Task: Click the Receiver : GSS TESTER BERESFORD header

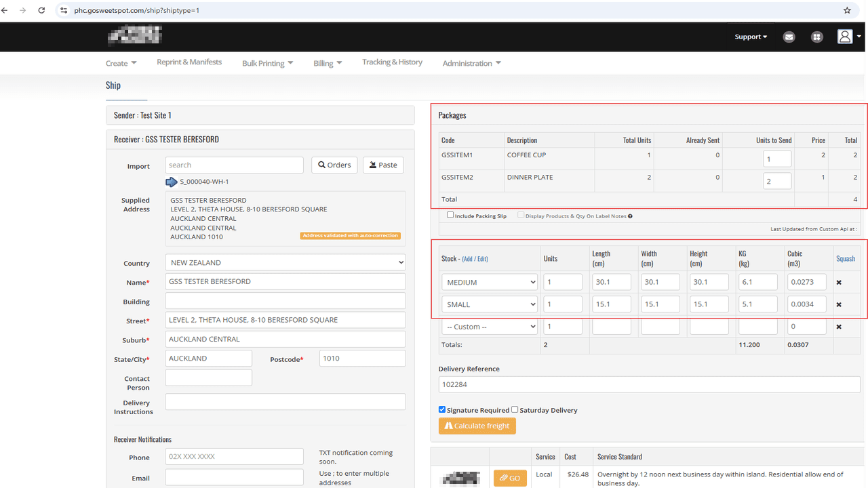Action: click(x=260, y=140)
